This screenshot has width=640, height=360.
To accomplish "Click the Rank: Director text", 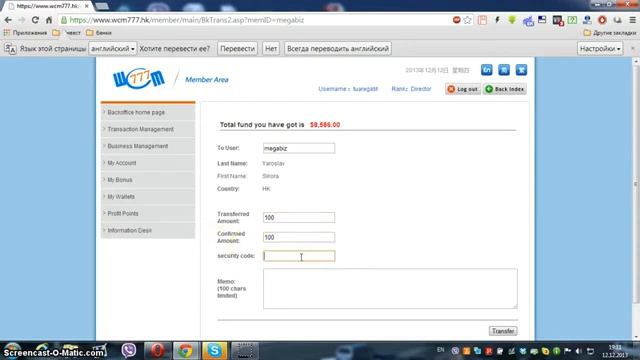I will (x=411, y=89).
